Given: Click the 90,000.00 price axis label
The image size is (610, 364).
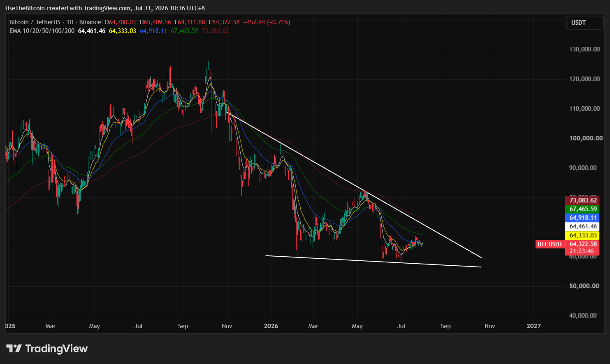Looking at the screenshot, I should (x=583, y=168).
